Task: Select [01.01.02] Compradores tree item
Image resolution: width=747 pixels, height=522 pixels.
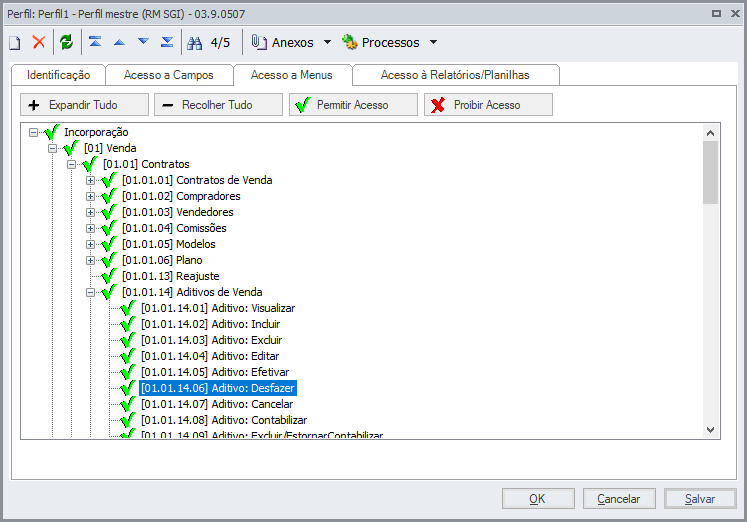Action: click(x=181, y=196)
